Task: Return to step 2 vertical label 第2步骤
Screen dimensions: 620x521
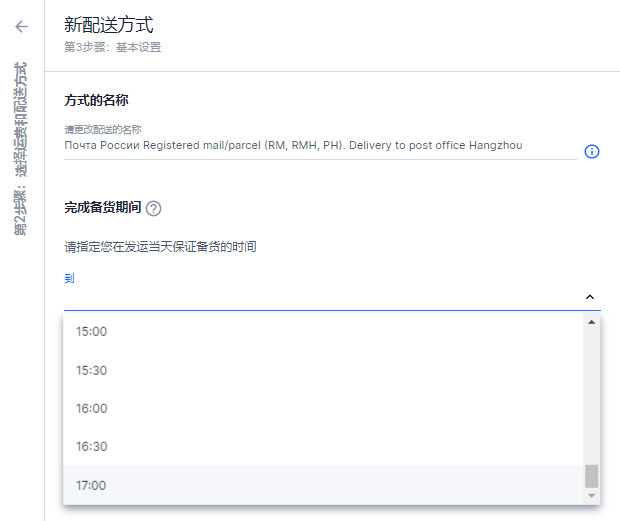Action: coord(20,149)
